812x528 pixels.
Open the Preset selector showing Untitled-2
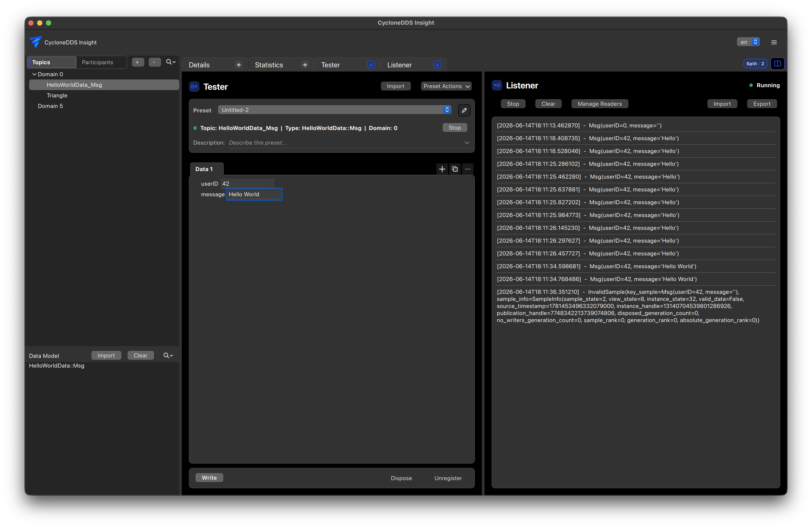(334, 110)
